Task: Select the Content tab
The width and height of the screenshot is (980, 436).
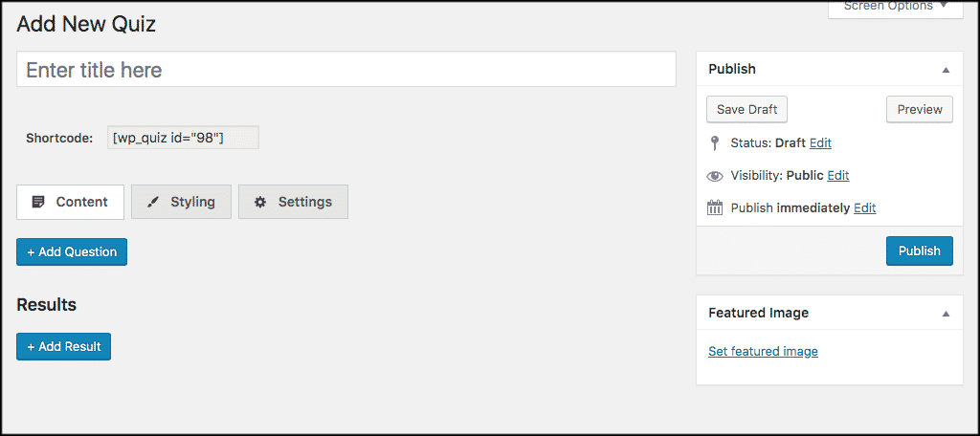Action: pyautogui.click(x=70, y=202)
